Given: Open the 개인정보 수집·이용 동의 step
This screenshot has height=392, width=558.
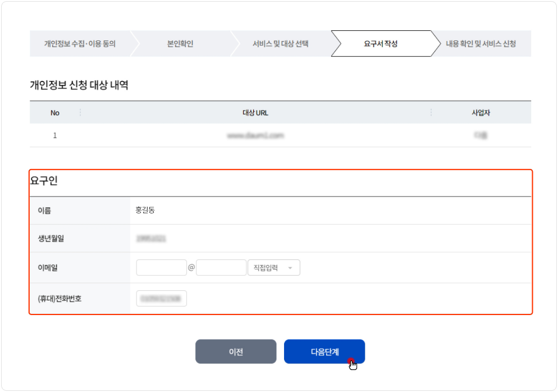Looking at the screenshot, I should (x=80, y=43).
